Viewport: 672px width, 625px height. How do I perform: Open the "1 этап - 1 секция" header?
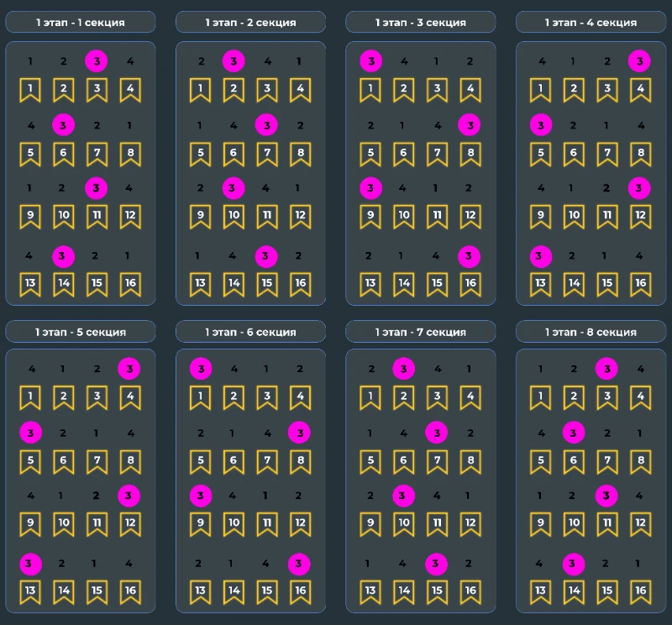tap(81, 23)
